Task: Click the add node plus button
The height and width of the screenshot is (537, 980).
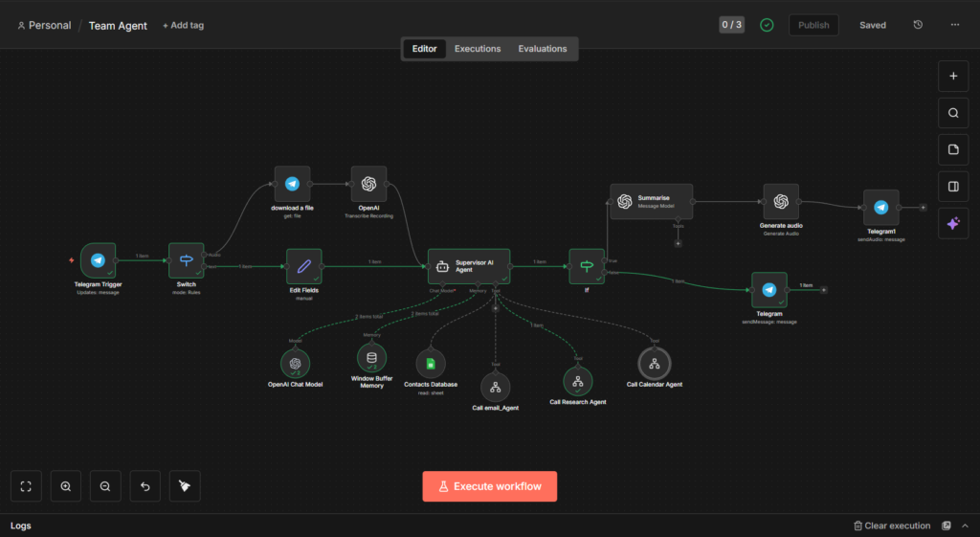Action: [x=953, y=76]
